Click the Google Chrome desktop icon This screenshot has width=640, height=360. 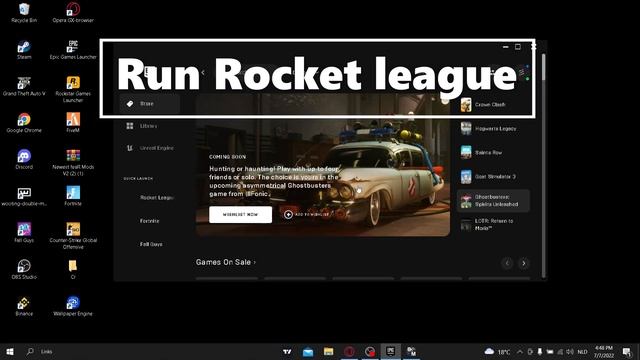tap(24, 123)
